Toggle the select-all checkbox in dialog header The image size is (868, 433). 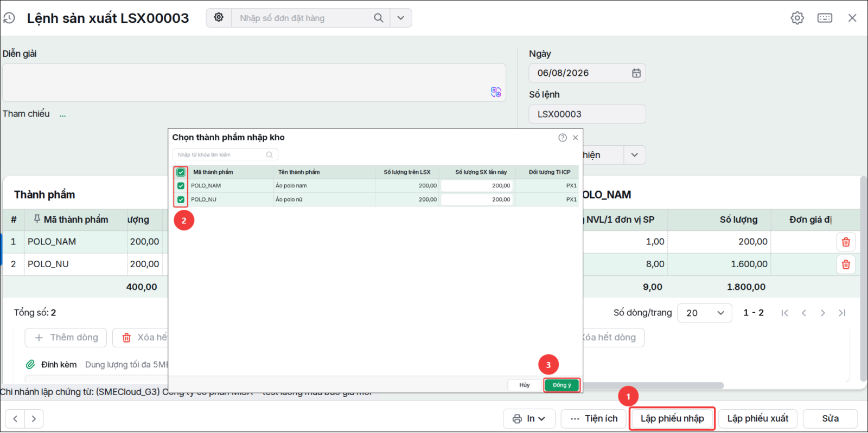[181, 172]
